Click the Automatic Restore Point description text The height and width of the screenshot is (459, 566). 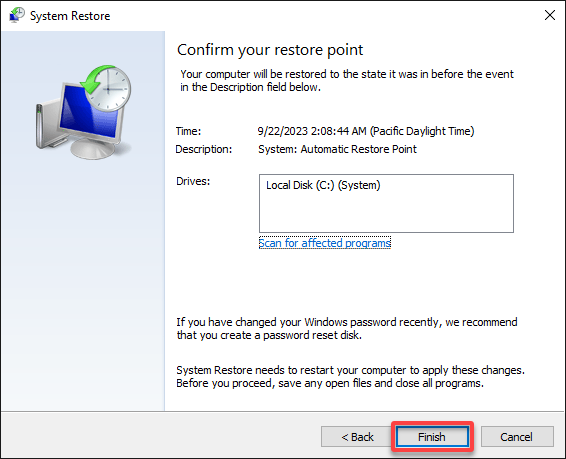coord(337,149)
